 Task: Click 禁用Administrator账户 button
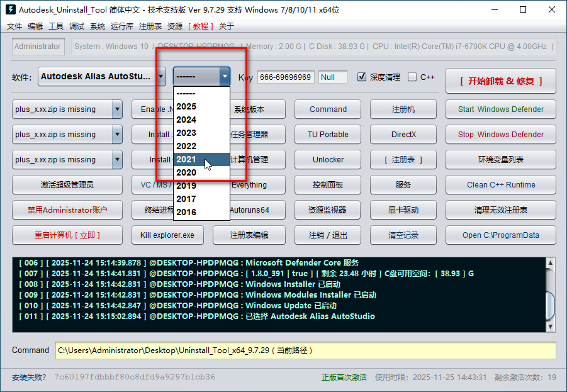(x=67, y=210)
